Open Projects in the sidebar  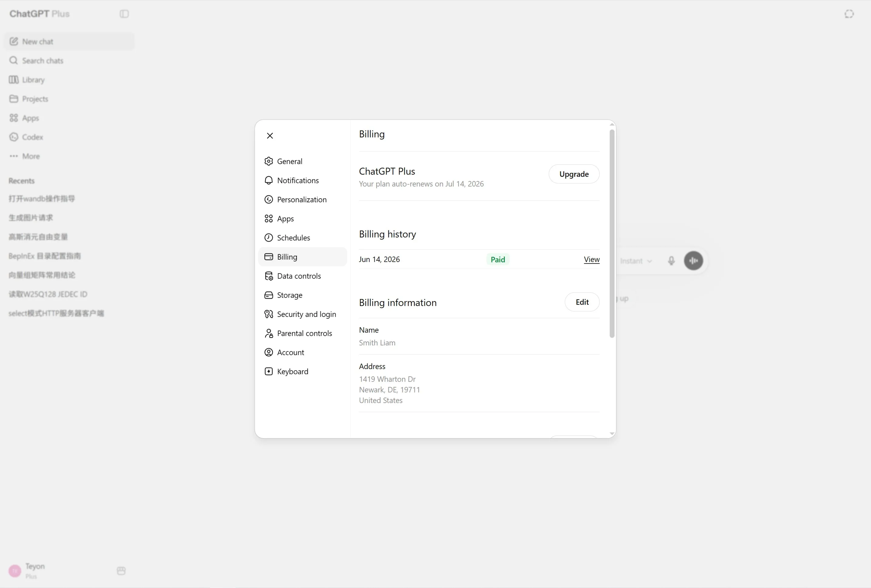69,99
